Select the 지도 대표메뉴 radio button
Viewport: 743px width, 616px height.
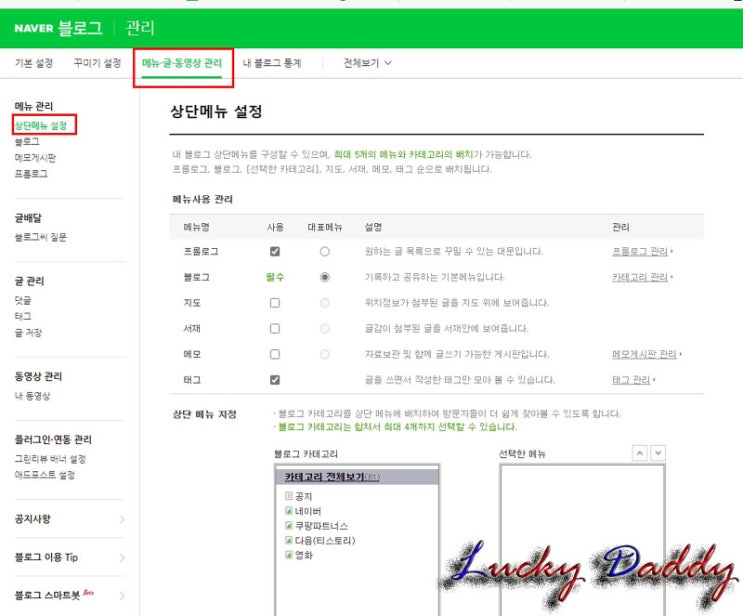click(x=325, y=303)
